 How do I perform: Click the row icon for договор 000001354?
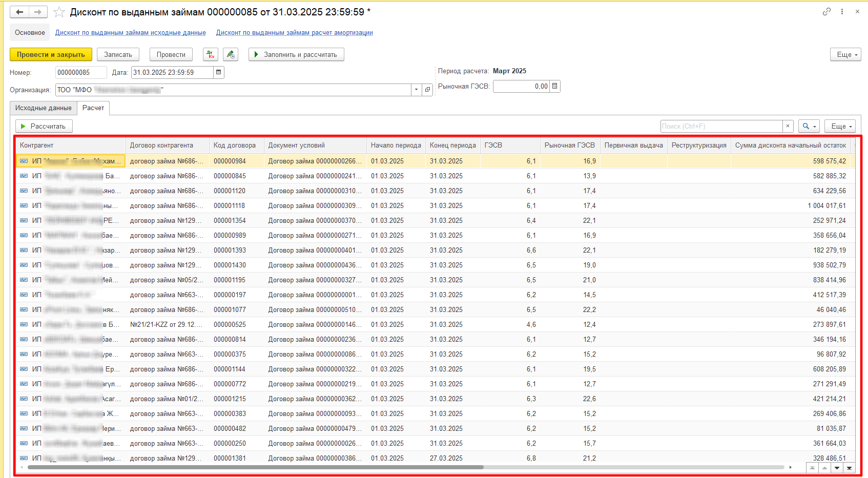point(24,220)
